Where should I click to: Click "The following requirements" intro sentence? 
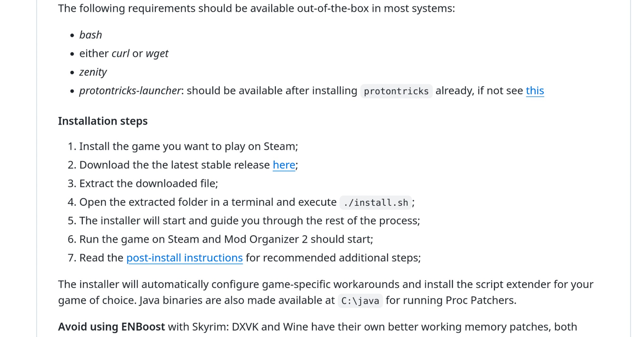tap(256, 9)
